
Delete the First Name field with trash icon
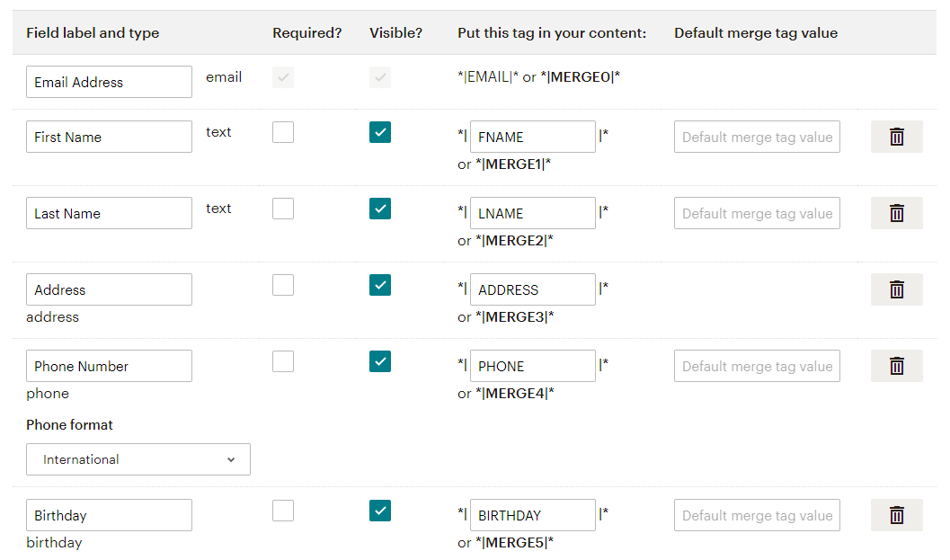coord(897,137)
